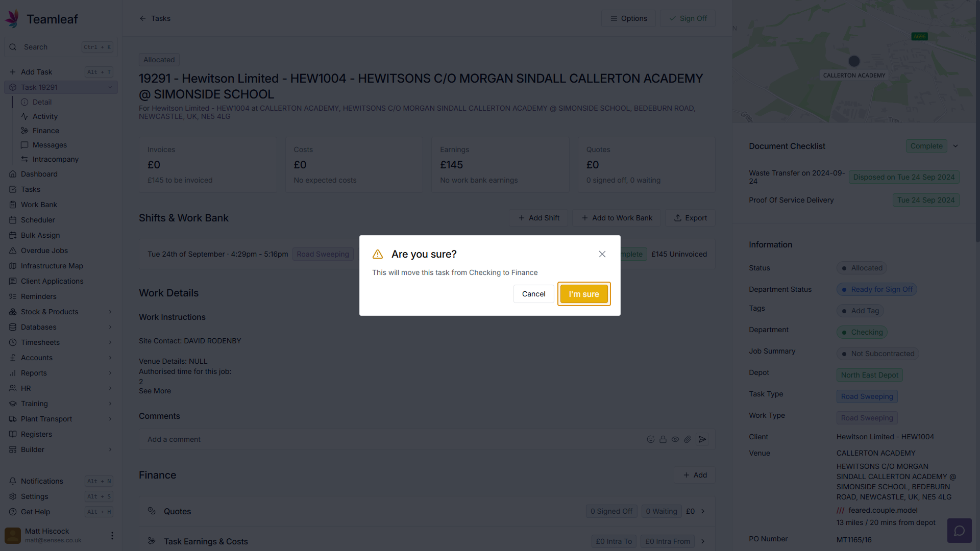The height and width of the screenshot is (551, 980).
Task: Open the chat support bubble icon
Action: [959, 531]
